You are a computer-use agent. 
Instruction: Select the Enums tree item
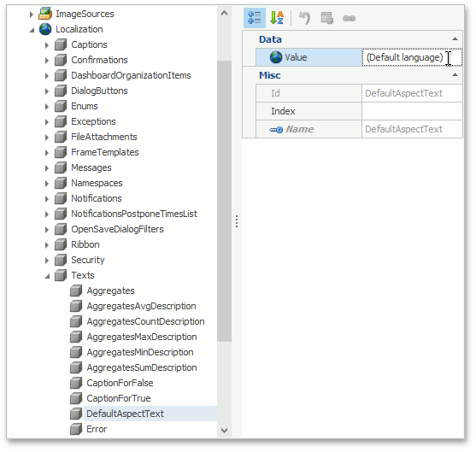click(x=84, y=106)
